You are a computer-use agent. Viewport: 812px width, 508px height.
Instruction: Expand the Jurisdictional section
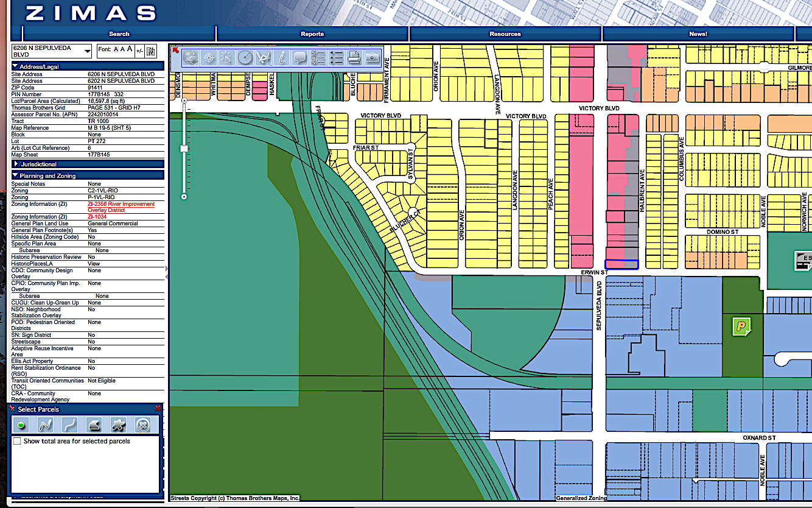tap(39, 164)
